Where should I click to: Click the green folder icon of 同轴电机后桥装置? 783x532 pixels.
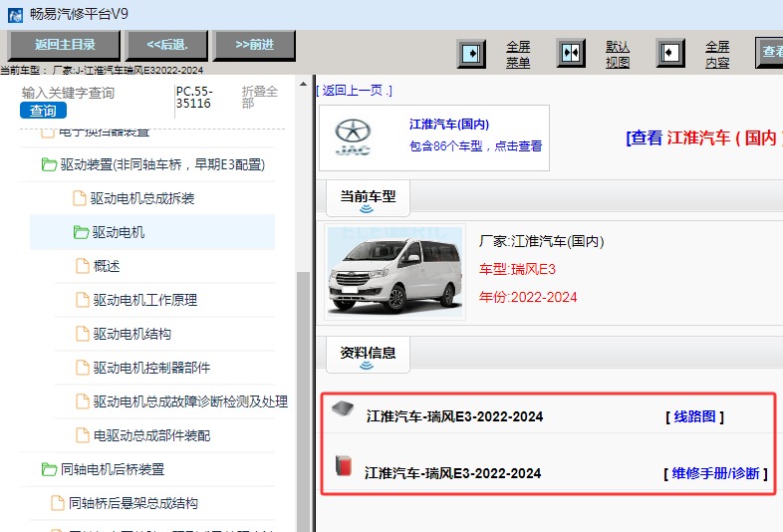click(x=49, y=469)
